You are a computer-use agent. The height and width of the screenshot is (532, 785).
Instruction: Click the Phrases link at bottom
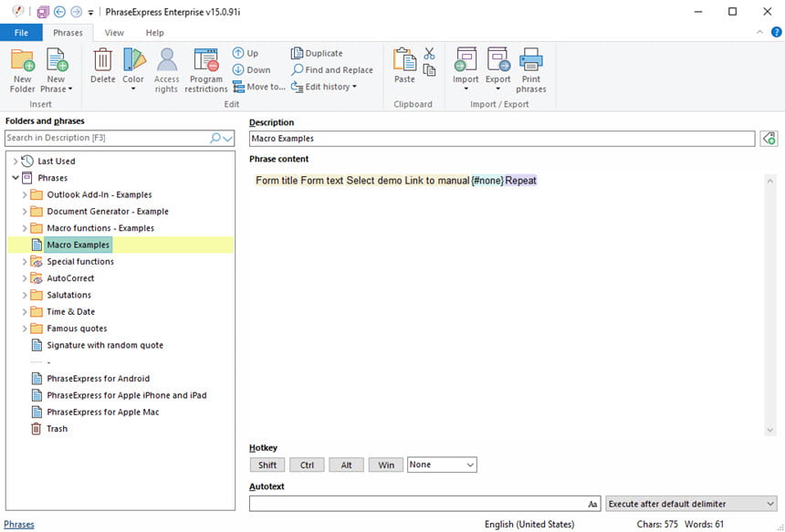(19, 524)
